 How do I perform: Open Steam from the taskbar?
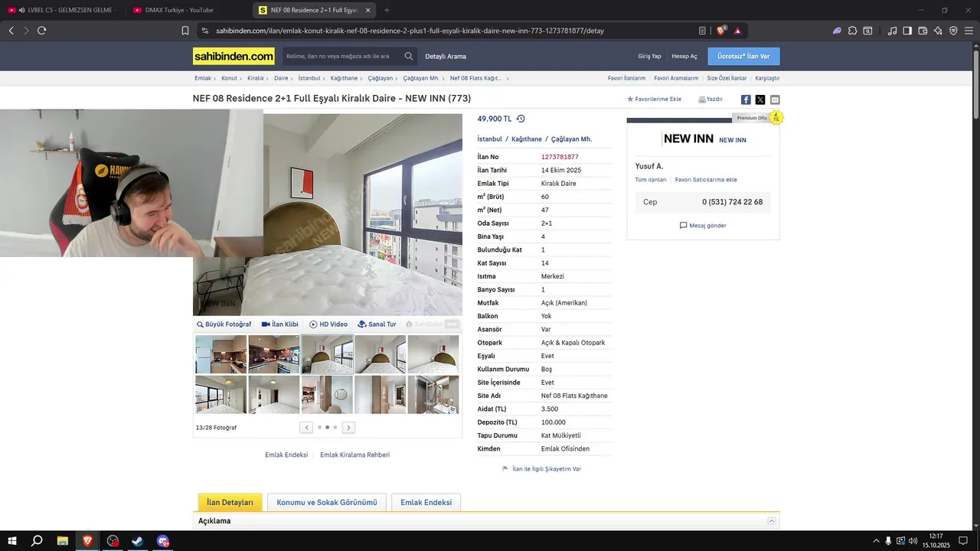click(x=138, y=541)
